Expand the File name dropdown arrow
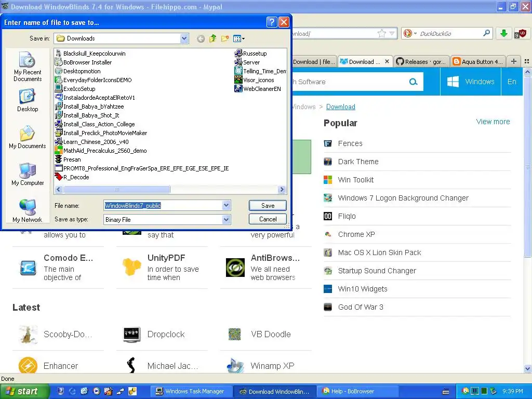This screenshot has width=532, height=399. click(x=227, y=205)
